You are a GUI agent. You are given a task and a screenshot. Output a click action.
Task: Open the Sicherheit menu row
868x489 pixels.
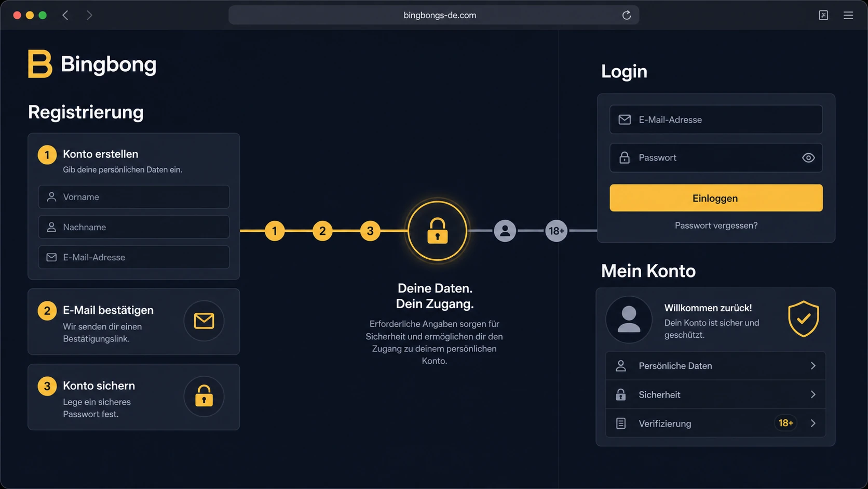pyautogui.click(x=715, y=394)
